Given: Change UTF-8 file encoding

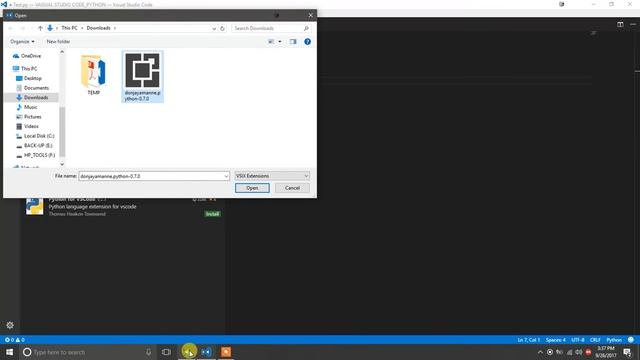Looking at the screenshot, I should [x=578, y=340].
